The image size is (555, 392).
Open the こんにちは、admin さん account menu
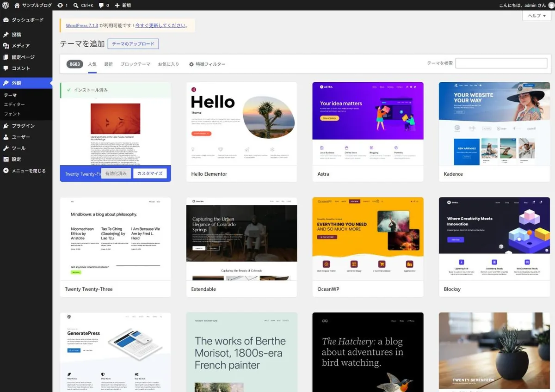[525, 5]
